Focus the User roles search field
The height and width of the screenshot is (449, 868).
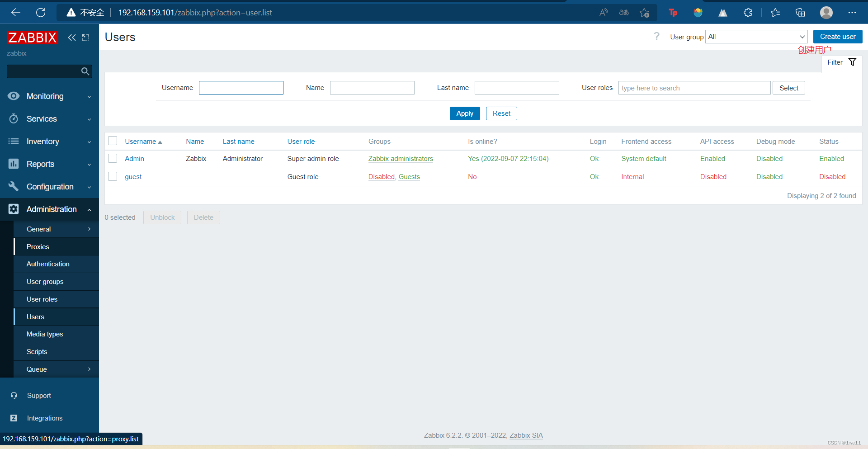[x=694, y=88]
